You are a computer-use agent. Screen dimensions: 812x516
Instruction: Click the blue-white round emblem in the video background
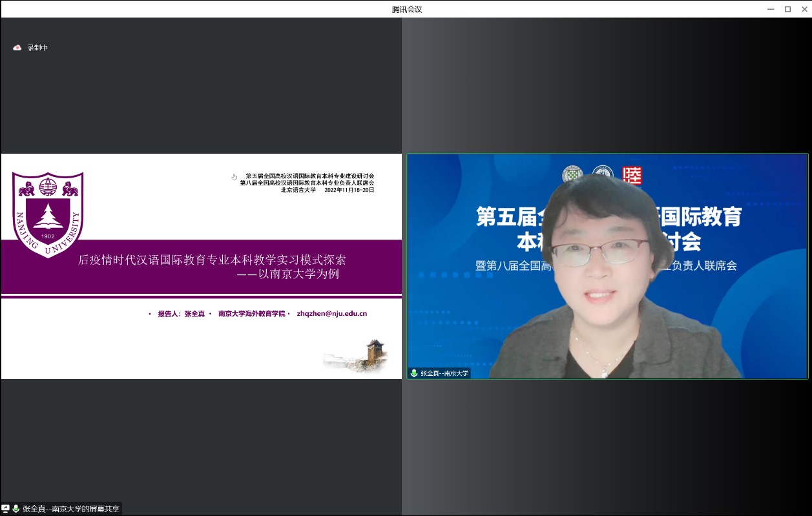click(x=603, y=175)
